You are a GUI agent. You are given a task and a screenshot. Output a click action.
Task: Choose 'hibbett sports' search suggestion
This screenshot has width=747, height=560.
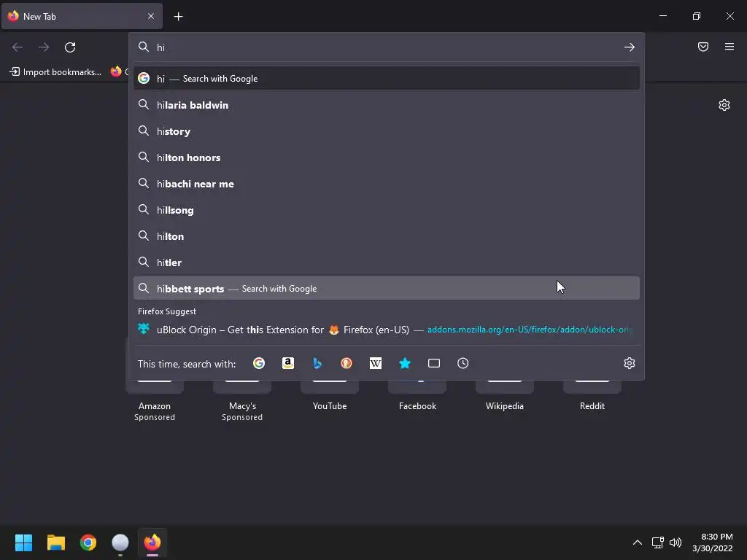(386, 288)
